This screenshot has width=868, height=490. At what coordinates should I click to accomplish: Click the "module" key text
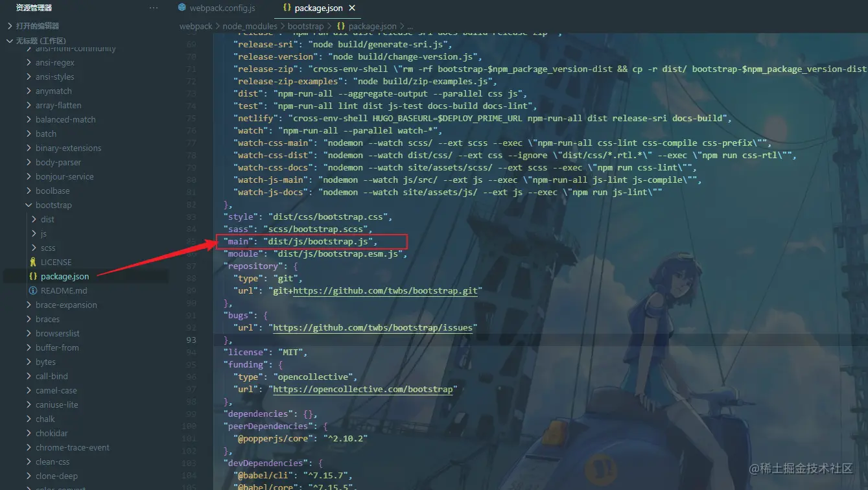244,254
